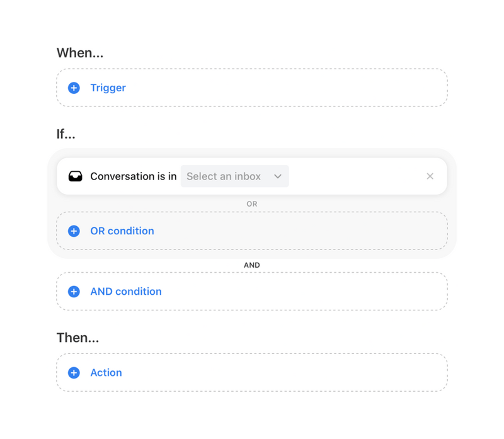504x439 pixels.
Task: Click the plus icon beside OR condition
Action: click(x=74, y=231)
